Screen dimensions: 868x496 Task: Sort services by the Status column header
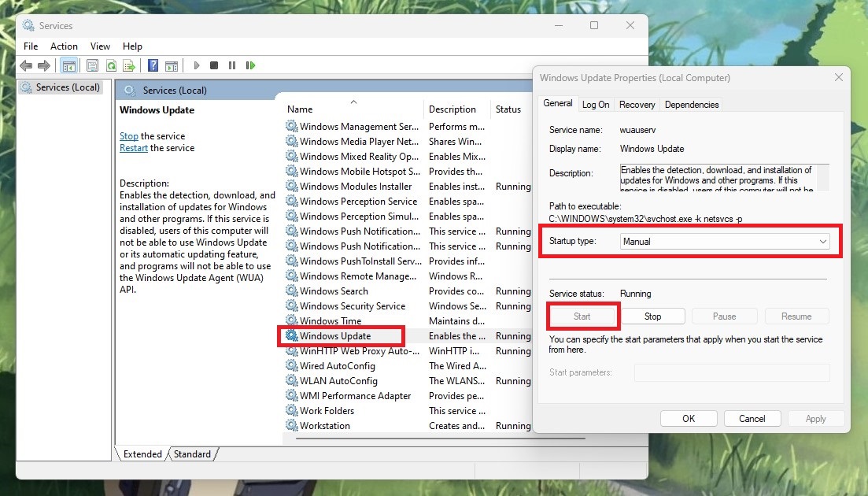508,109
